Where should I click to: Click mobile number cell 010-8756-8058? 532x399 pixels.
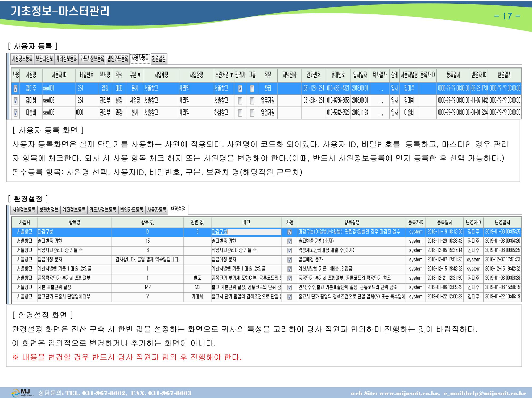[x=338, y=101]
